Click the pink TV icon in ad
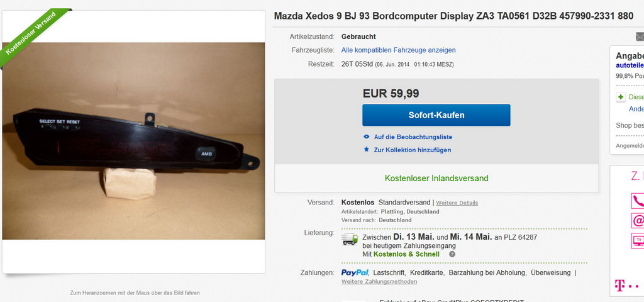This screenshot has height=302, width=644. coord(638,240)
